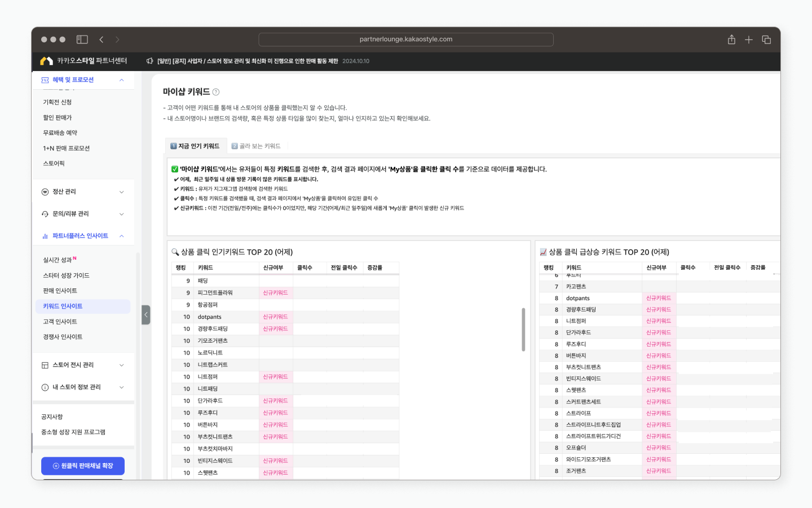Viewport: 812px width, 508px height.
Task: Click the 정산 관리 won icon
Action: click(45, 192)
